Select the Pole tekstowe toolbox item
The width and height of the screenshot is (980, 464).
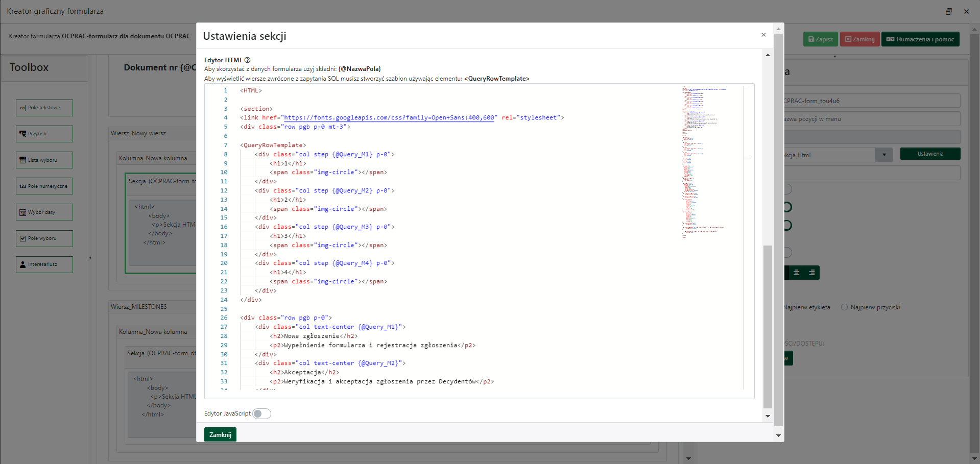pos(44,108)
